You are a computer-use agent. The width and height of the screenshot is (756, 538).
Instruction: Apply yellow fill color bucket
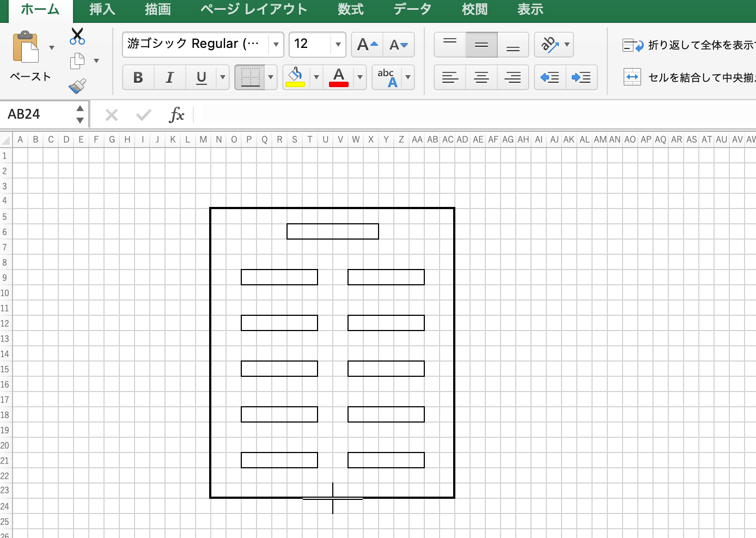(296, 77)
